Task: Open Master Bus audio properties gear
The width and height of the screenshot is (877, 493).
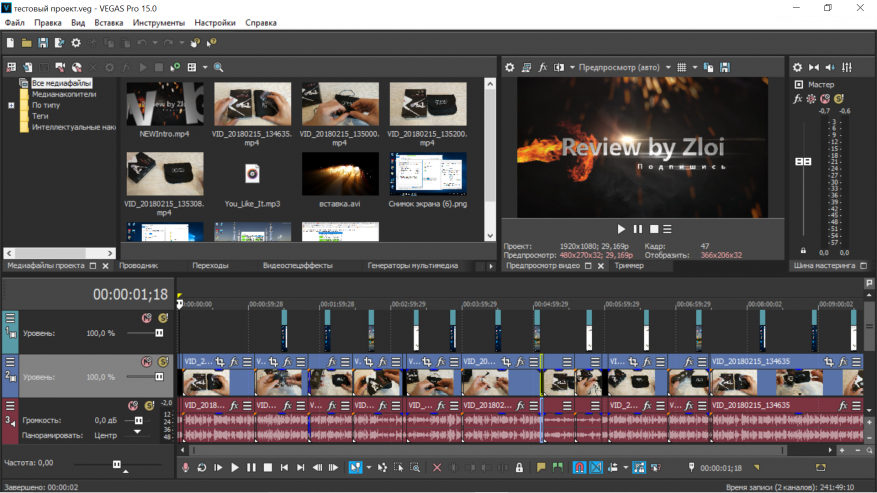Action: tap(797, 67)
